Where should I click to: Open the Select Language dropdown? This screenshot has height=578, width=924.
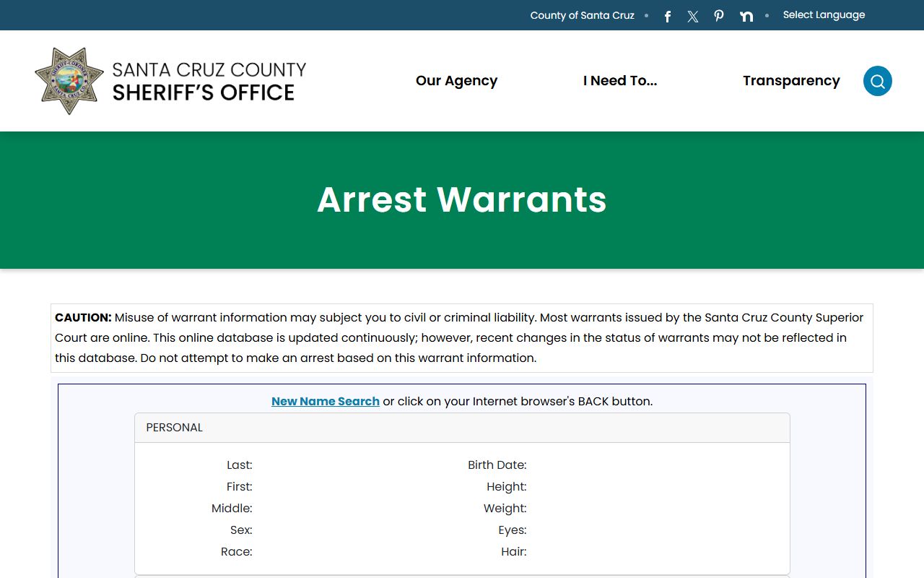[824, 14]
